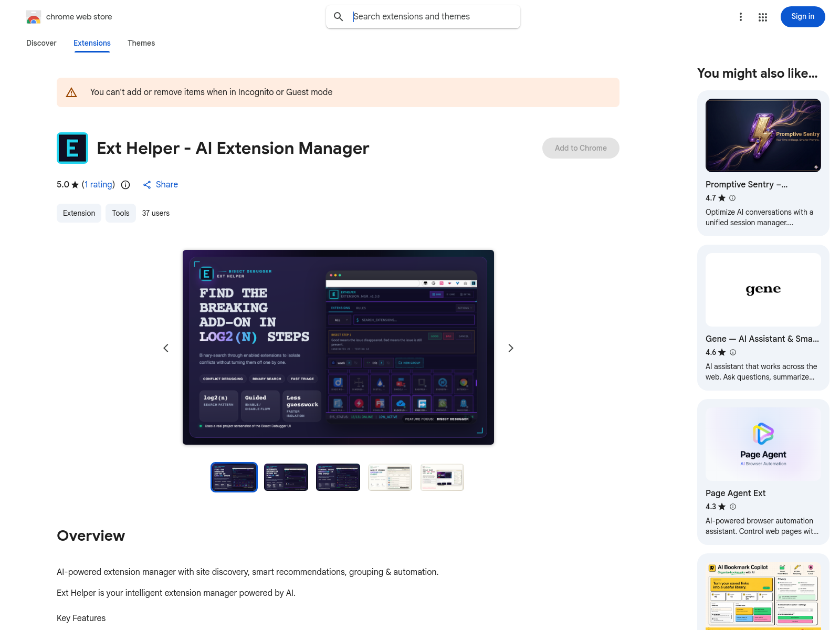Select the second screenshot thumbnail
Viewport: 840px width, 630px height.
coord(286,477)
